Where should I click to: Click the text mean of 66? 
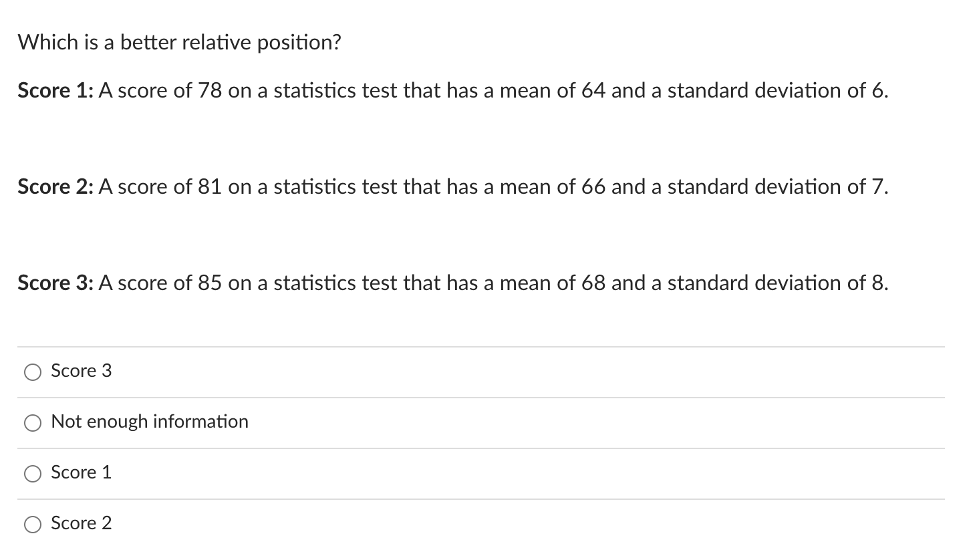coord(553,187)
